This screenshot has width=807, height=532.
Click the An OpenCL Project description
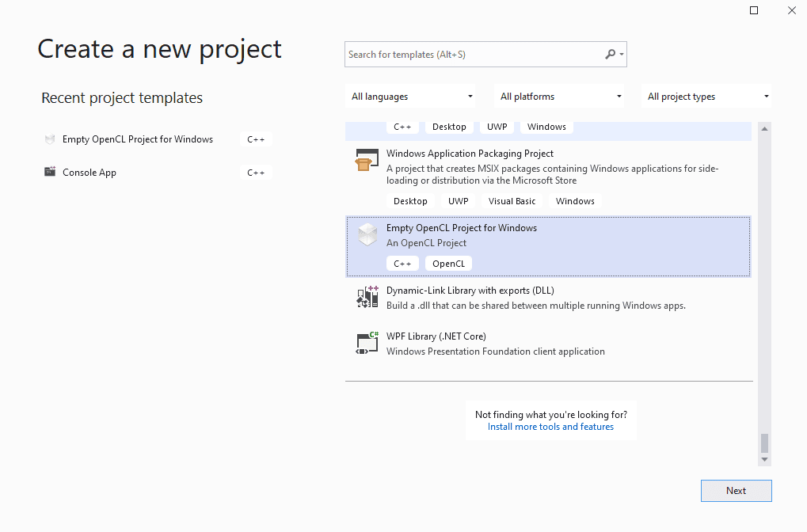coord(426,243)
